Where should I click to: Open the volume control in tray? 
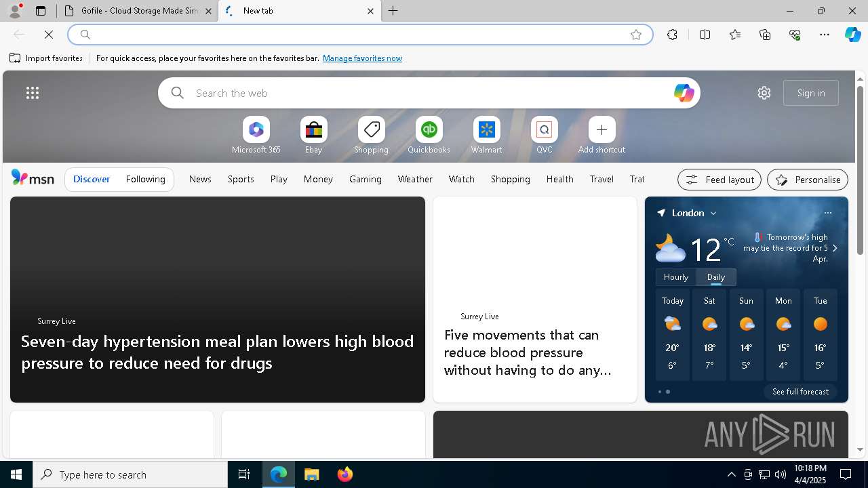click(781, 474)
